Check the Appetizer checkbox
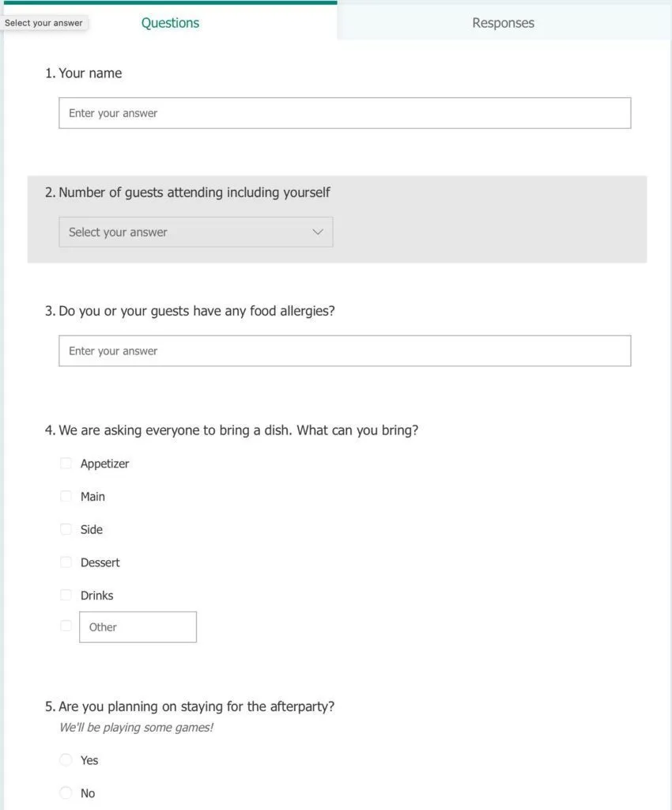The width and height of the screenshot is (672, 810). (66, 464)
